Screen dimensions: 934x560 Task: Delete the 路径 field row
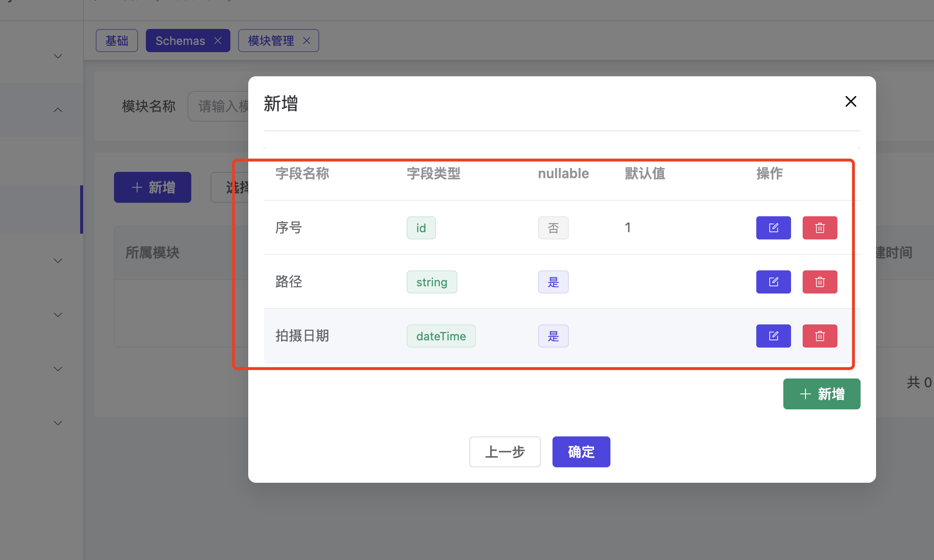tap(820, 282)
